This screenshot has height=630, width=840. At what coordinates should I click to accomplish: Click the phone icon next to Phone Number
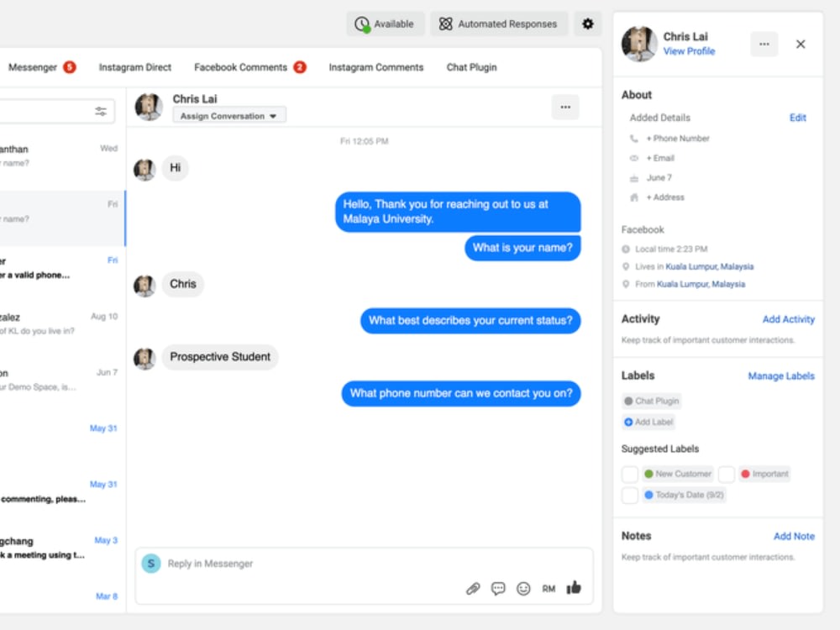point(633,139)
